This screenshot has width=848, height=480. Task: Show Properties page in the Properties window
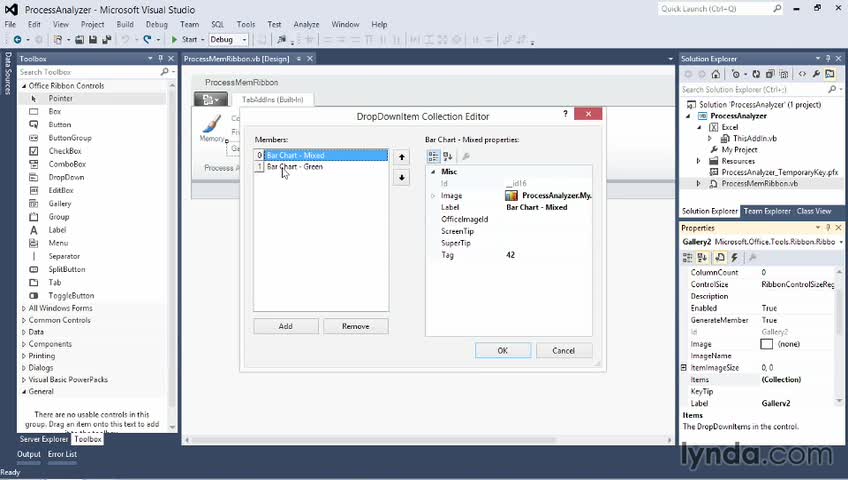click(720, 258)
